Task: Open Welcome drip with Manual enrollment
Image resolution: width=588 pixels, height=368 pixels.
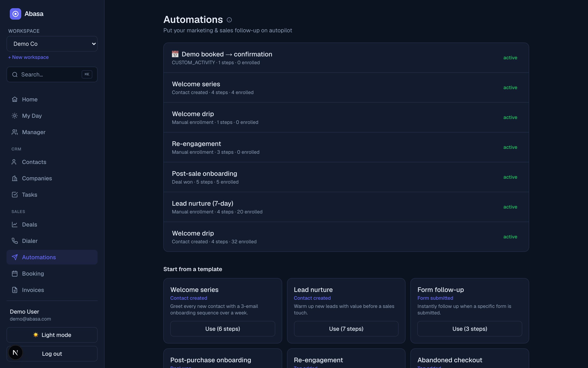Action: pyautogui.click(x=346, y=118)
